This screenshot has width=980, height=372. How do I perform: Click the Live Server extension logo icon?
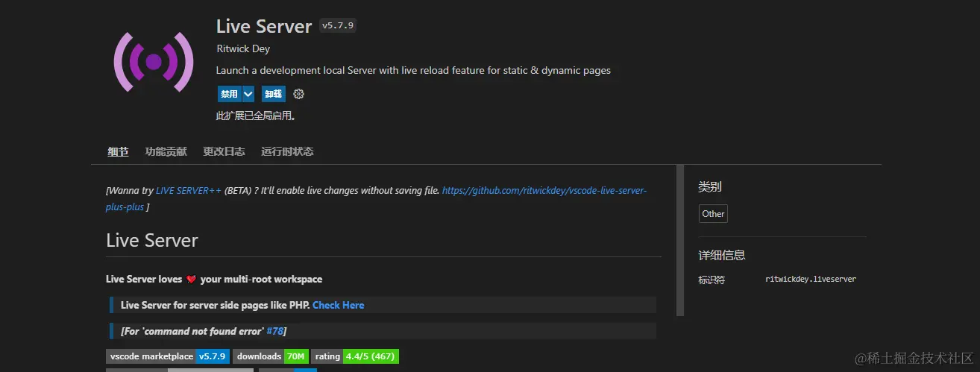[x=153, y=62]
